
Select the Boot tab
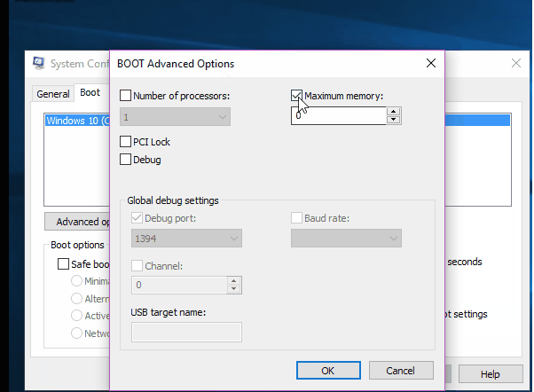tap(90, 92)
